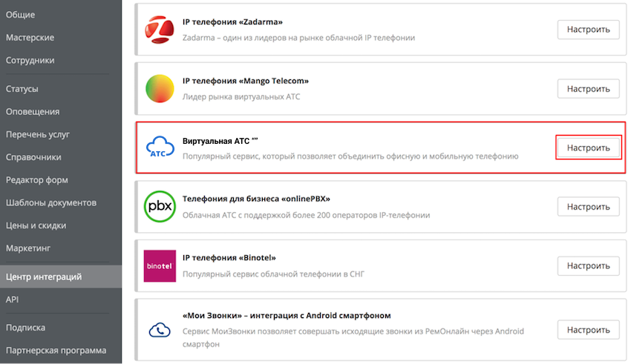Configure the onlinePBX telephony integration
This screenshot has width=631, height=364.
point(588,207)
